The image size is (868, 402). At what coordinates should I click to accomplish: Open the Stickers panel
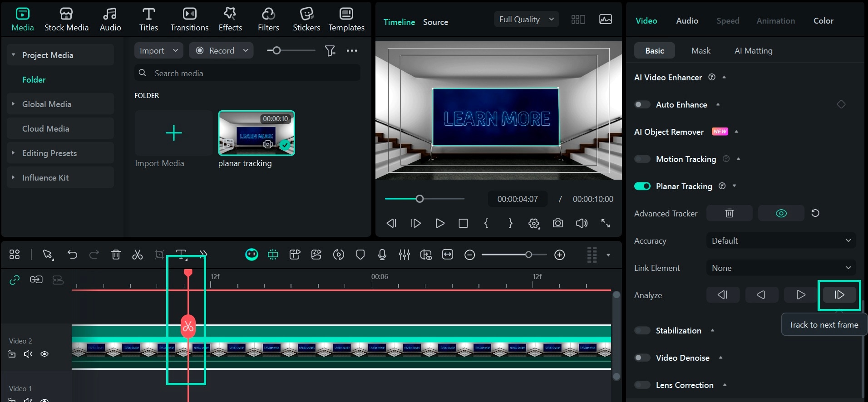[306, 20]
